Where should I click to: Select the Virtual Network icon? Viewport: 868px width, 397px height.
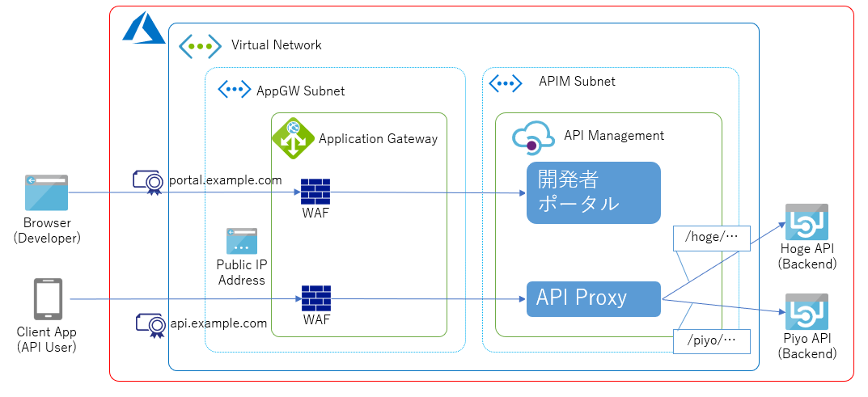click(201, 46)
